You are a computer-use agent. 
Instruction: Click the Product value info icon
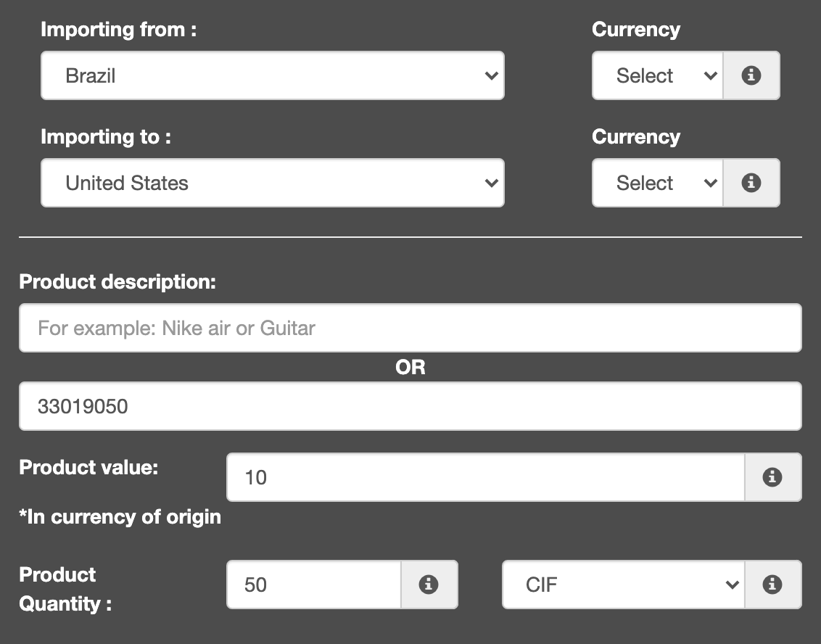(772, 477)
